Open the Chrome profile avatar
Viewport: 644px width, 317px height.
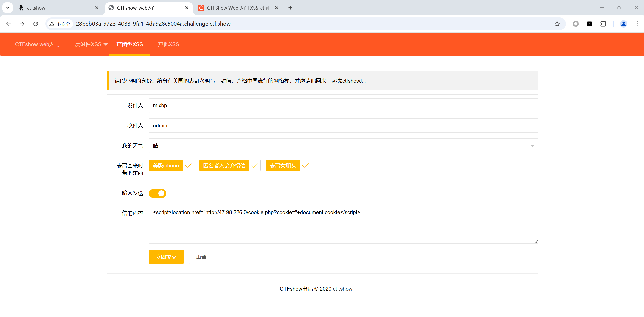point(623,24)
